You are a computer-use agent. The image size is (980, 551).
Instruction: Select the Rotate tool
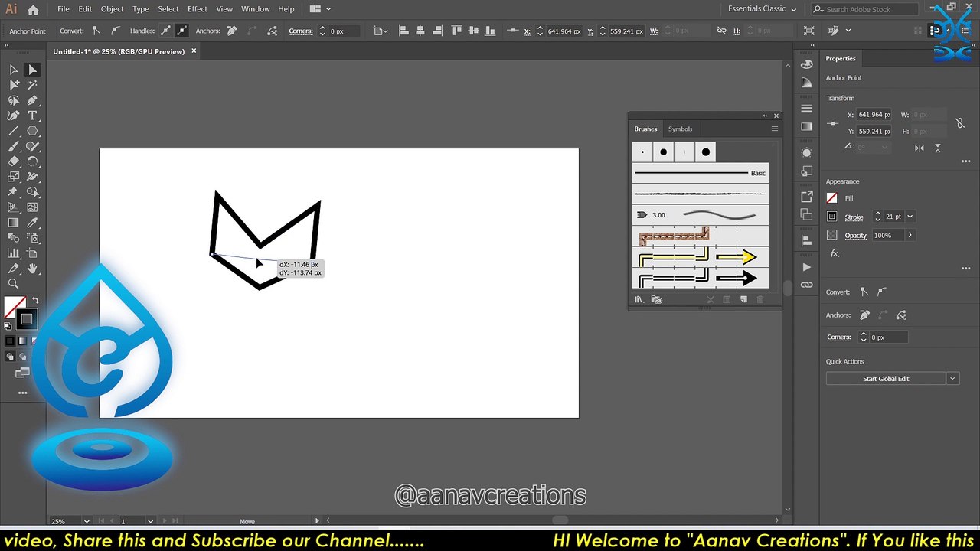[x=32, y=161]
